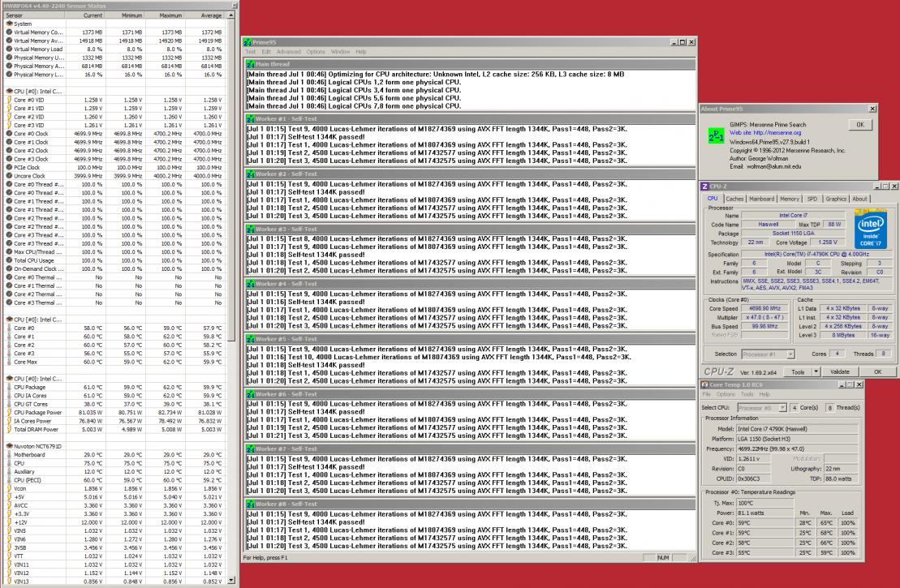Click the Core Temp title bar icon
Image resolution: width=900 pixels, height=588 pixels.
coord(705,385)
